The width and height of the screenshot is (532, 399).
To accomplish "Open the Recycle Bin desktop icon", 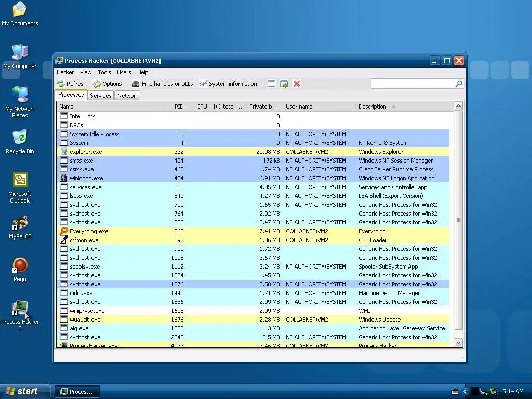I will (x=20, y=142).
